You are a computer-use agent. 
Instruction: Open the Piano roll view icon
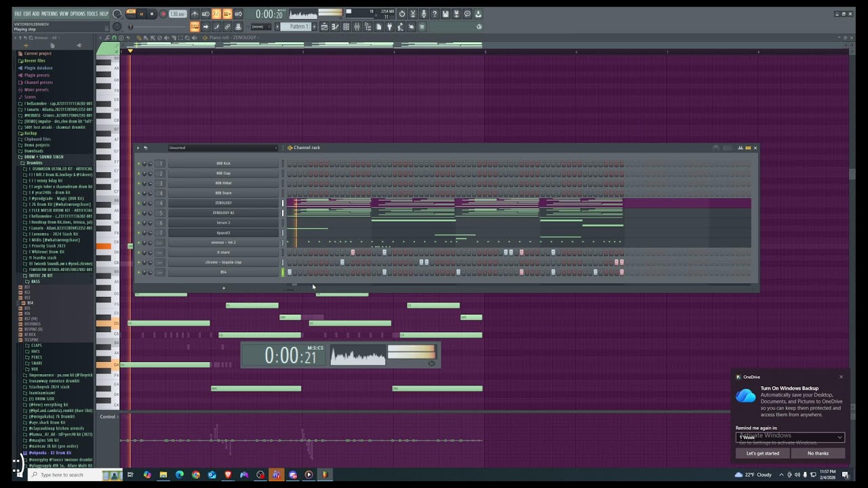pyautogui.click(x=335, y=26)
